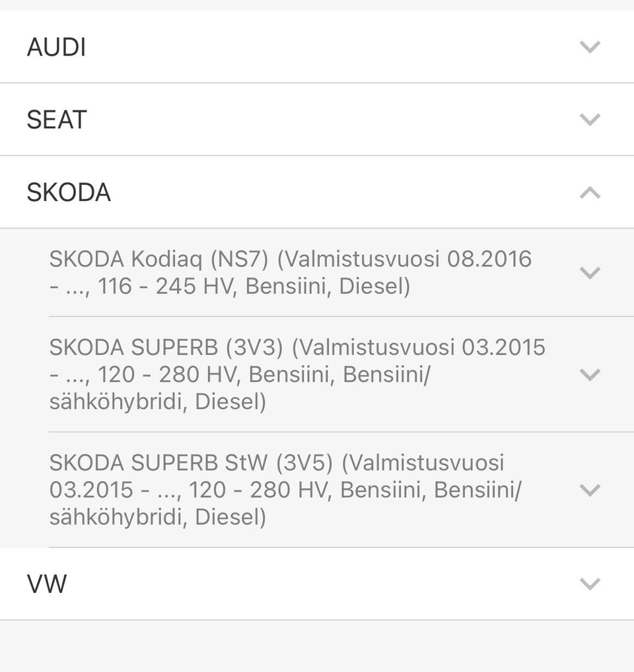Click the SUPERB StW (3V5) chevron icon
The image size is (634, 672).
(589, 490)
